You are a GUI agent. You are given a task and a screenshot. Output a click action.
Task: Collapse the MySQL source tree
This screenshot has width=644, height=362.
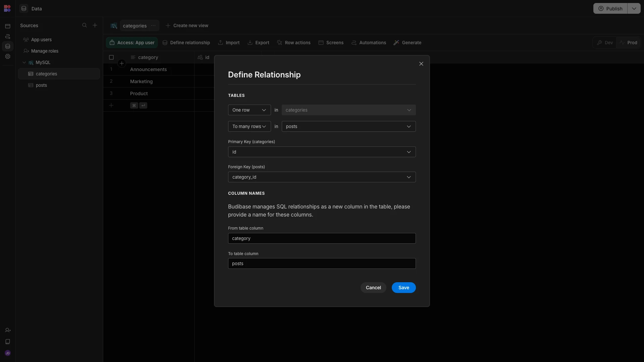[x=24, y=62]
